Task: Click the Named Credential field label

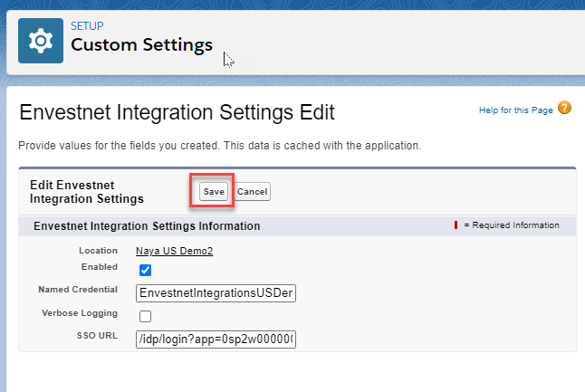Action: (78, 290)
